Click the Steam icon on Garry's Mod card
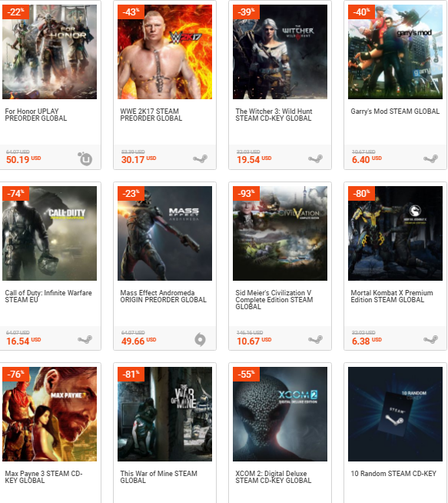This screenshot has width=448, height=503. [430, 158]
